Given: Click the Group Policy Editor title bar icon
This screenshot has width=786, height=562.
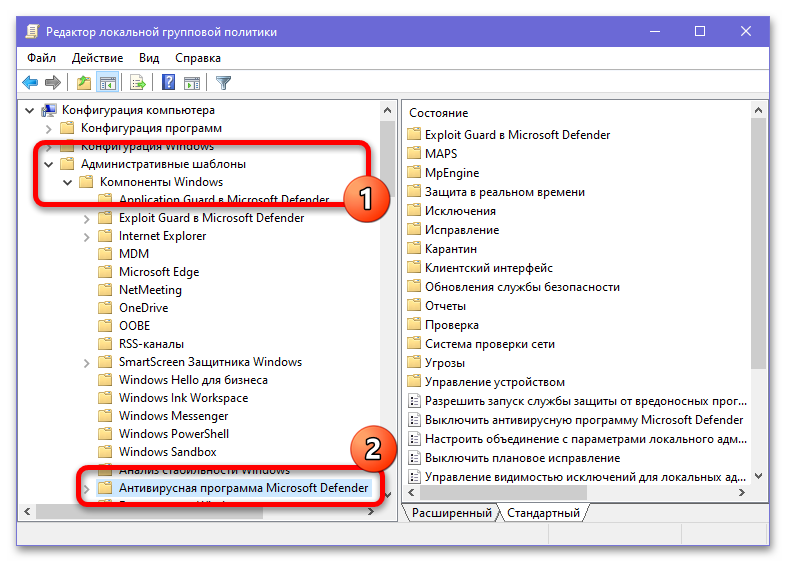Looking at the screenshot, I should pos(32,32).
